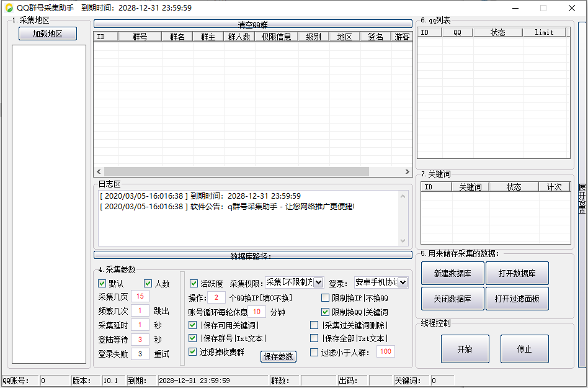Click the 操作 QQ换IP count field
This screenshot has width=588, height=388.
pos(216,297)
